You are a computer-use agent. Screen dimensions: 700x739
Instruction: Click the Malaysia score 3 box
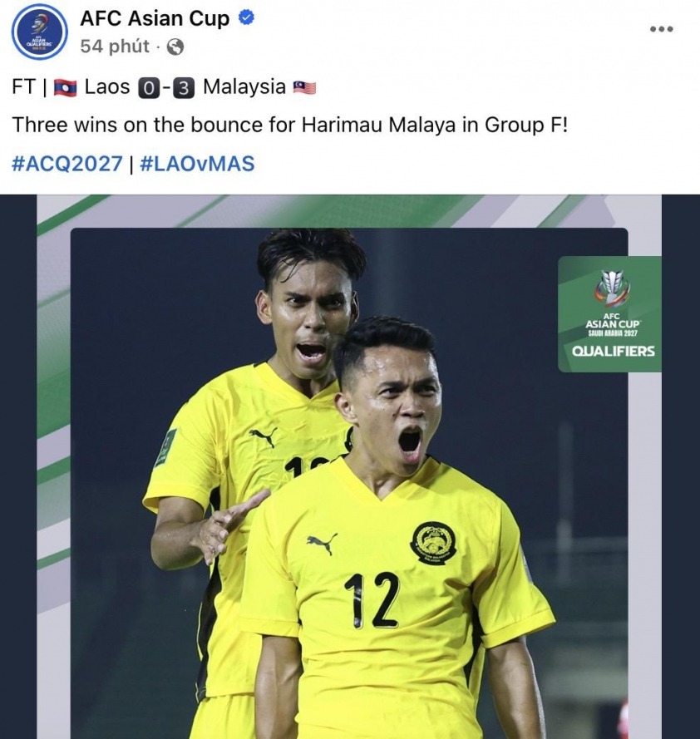point(184,89)
